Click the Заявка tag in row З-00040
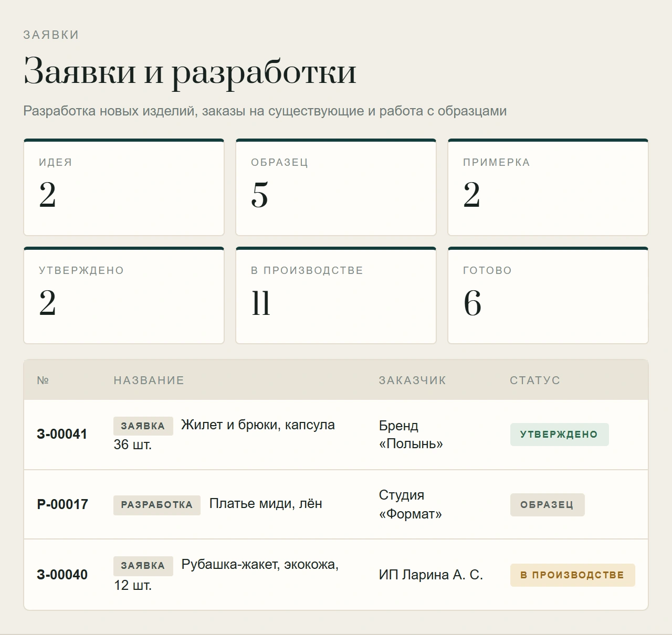This screenshot has width=672, height=635. [143, 566]
